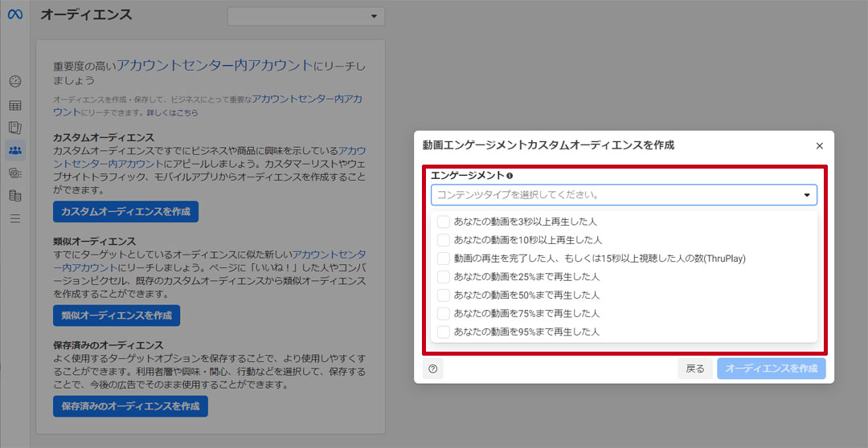The image size is (868, 448).
Task: Click the Meta logo icon
Action: click(15, 15)
